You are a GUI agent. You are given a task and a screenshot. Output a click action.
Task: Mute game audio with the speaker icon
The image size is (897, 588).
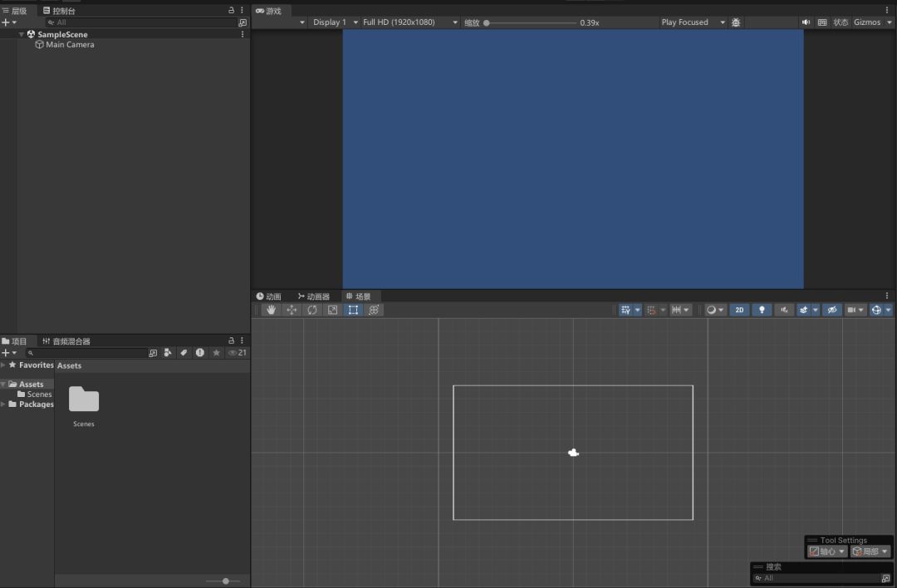(806, 22)
